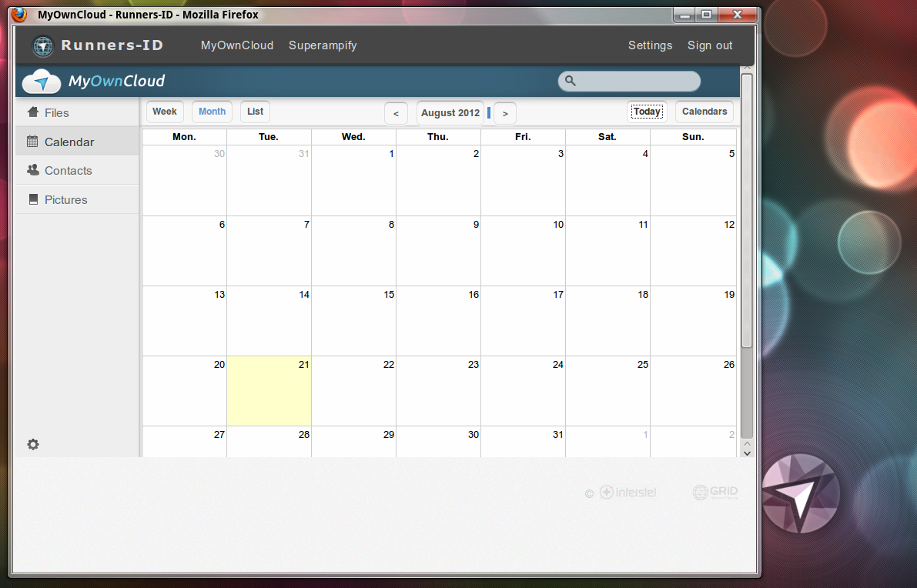Maximize the Firefox window
This screenshot has width=917, height=588.
[x=707, y=15]
